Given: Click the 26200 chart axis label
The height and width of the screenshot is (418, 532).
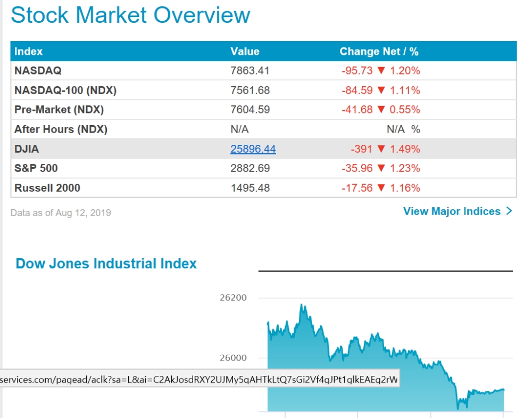Looking at the screenshot, I should coord(233,298).
